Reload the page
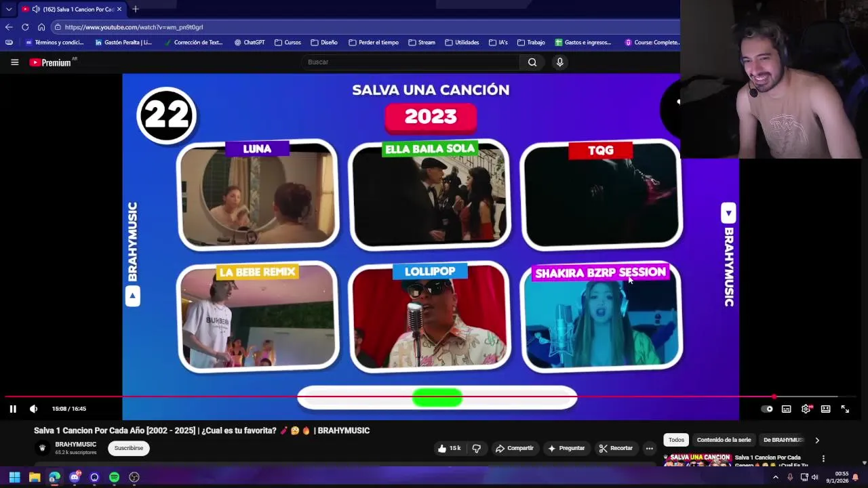This screenshot has height=488, width=868. click(25, 27)
